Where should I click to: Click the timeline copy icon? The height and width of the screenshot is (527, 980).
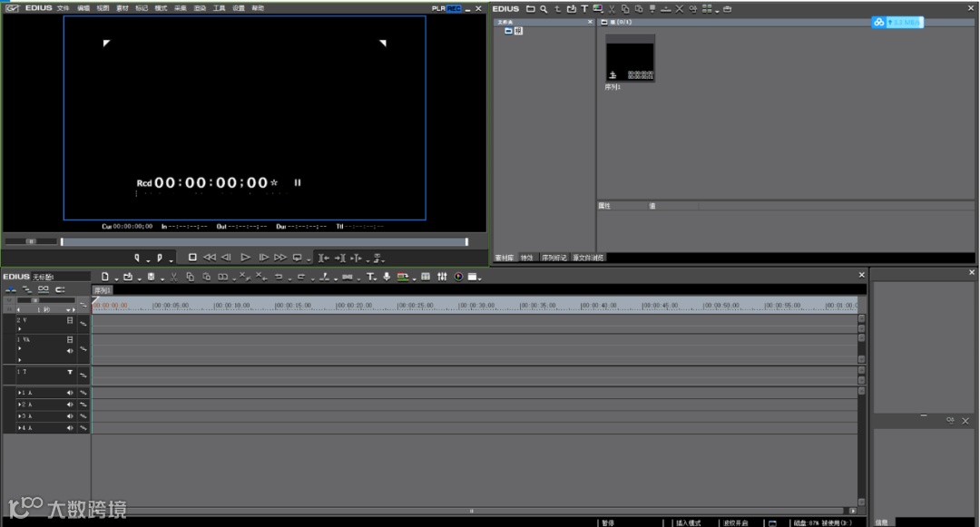point(190,277)
